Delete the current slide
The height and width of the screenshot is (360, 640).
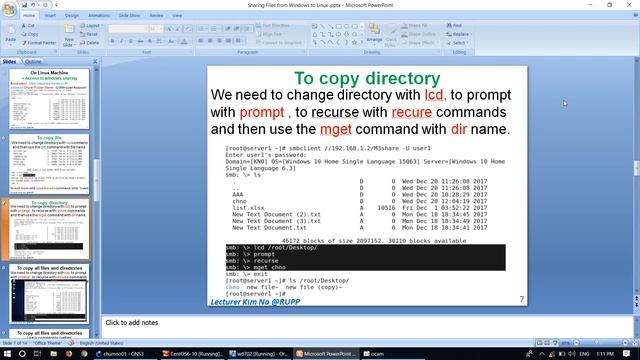(90, 42)
